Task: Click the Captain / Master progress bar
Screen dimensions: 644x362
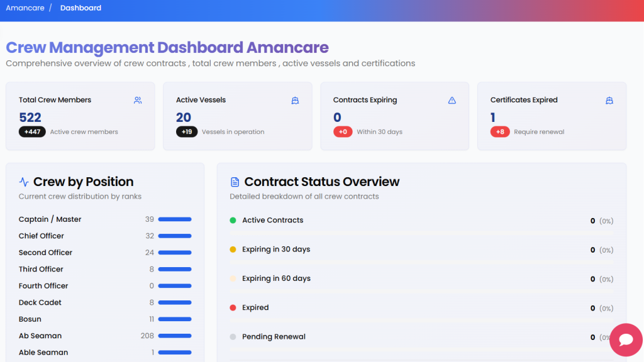Action: [x=175, y=219]
